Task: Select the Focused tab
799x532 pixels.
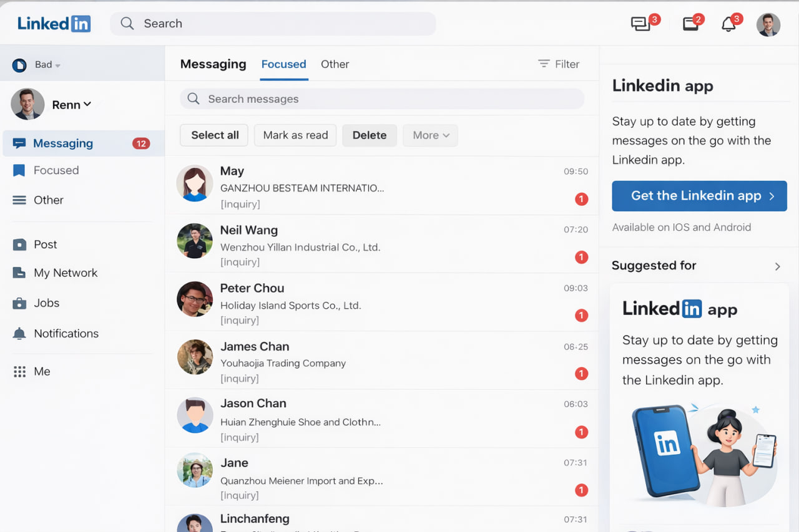Action: pyautogui.click(x=283, y=64)
